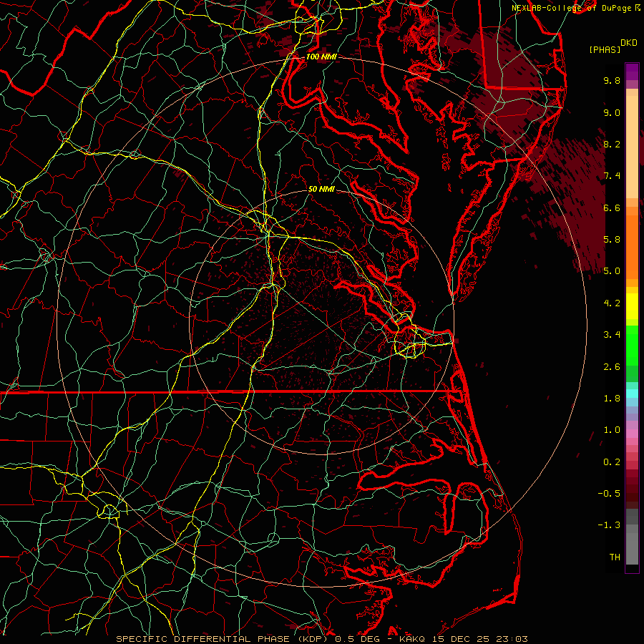Select the 0.2 scale value
This screenshot has width=644, height=644.
(612, 462)
